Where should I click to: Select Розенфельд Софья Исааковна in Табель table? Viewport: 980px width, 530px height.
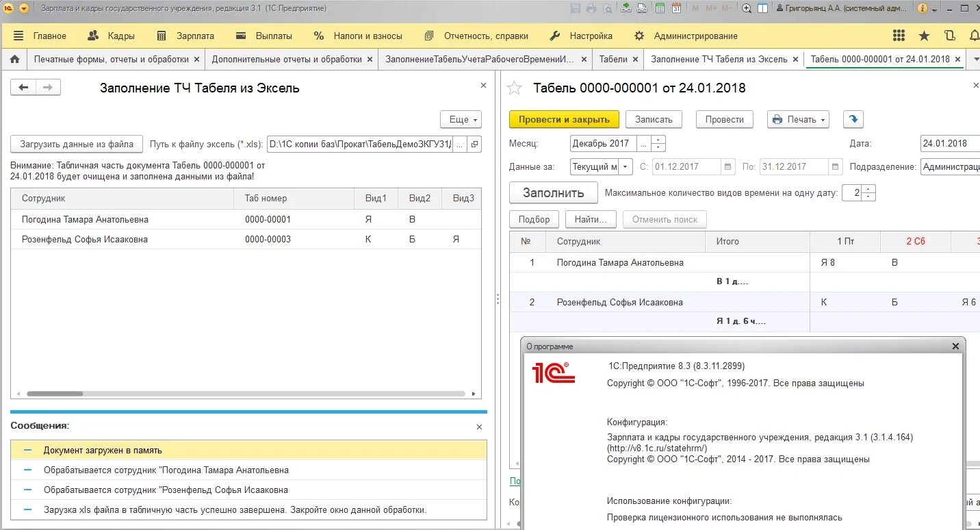tap(619, 302)
